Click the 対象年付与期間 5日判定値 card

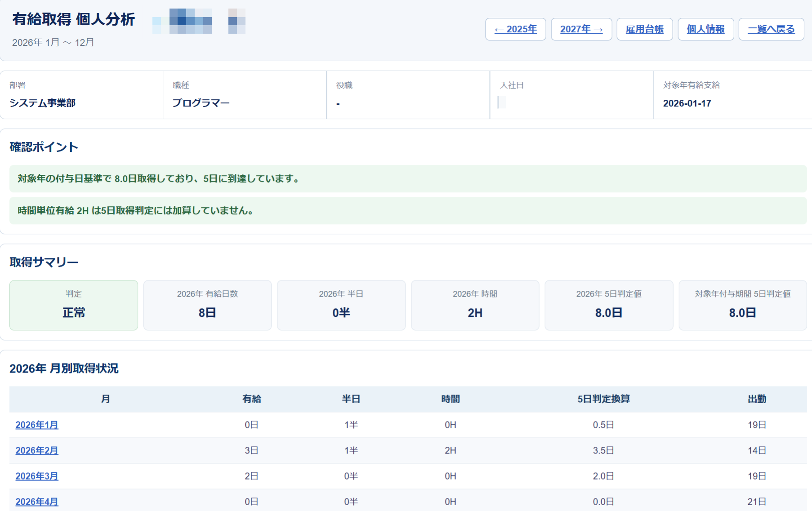pyautogui.click(x=743, y=305)
